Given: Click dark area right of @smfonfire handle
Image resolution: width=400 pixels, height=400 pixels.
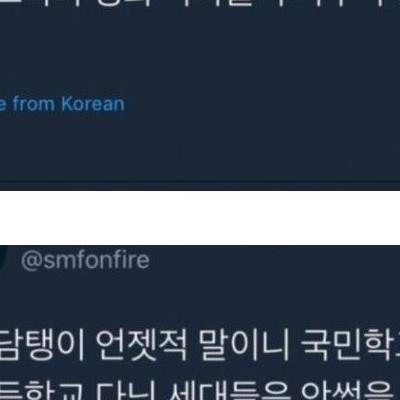Looking at the screenshot, I should pos(273,260).
